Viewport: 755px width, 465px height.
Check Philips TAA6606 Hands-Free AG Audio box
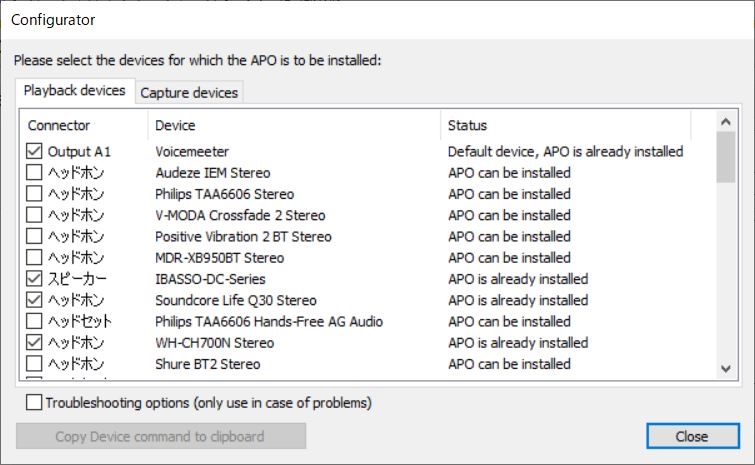tap(34, 321)
